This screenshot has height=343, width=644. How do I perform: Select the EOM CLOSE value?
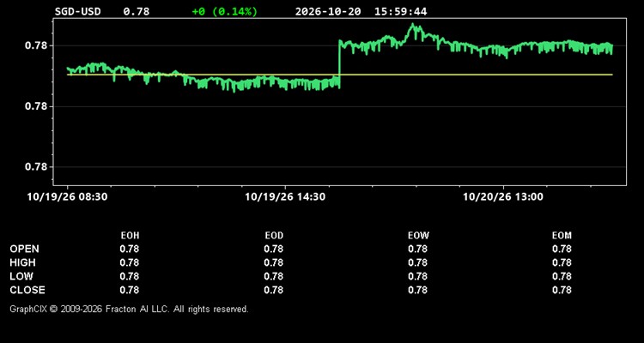(x=562, y=290)
